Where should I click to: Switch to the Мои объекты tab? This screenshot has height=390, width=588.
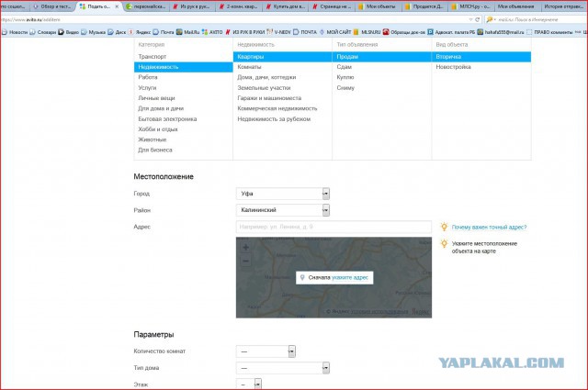click(x=378, y=6)
